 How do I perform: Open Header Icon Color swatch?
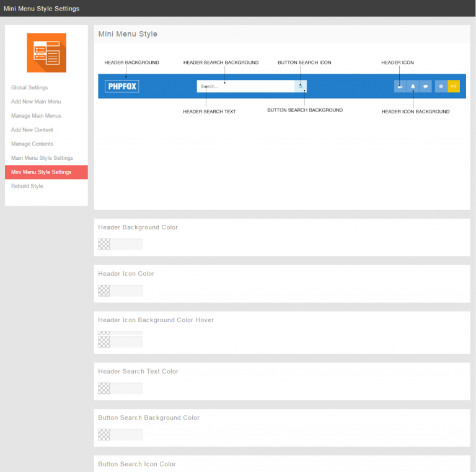pos(104,291)
